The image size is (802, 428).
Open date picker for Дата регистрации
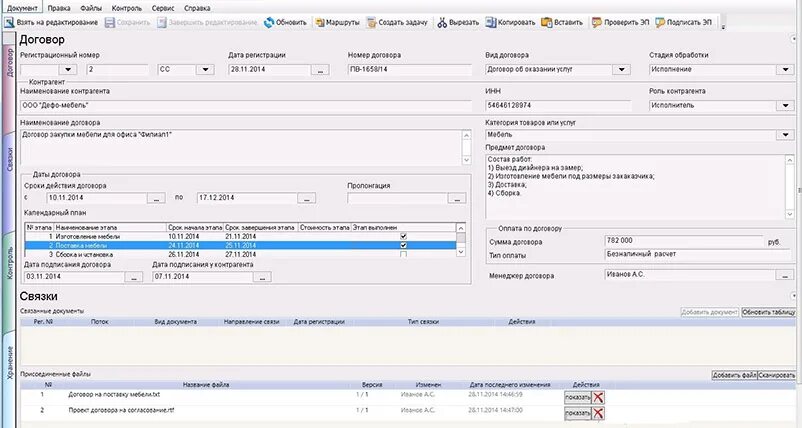point(320,70)
